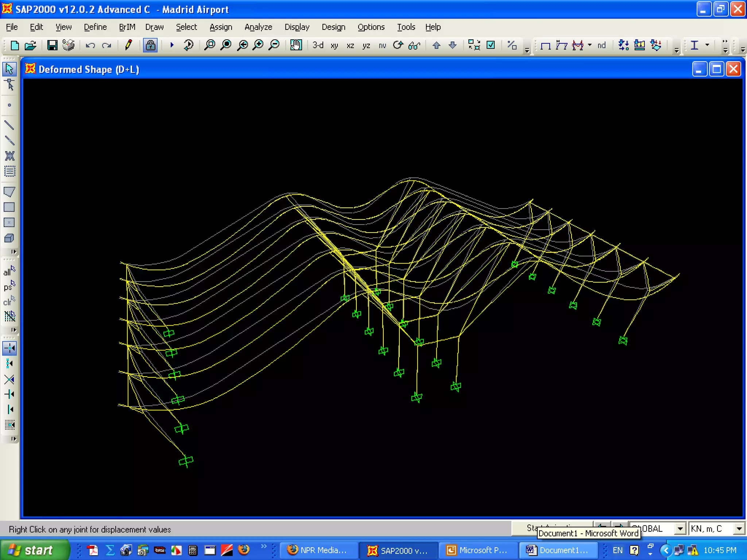Screen dimensions: 747x560
Task: Expand dropdown arrow next to I-section icon
Action: click(707, 45)
